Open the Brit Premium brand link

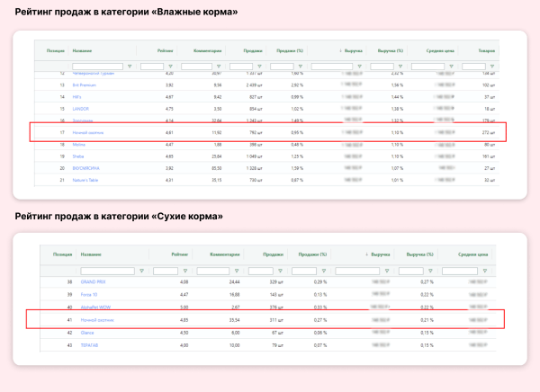[x=84, y=85]
